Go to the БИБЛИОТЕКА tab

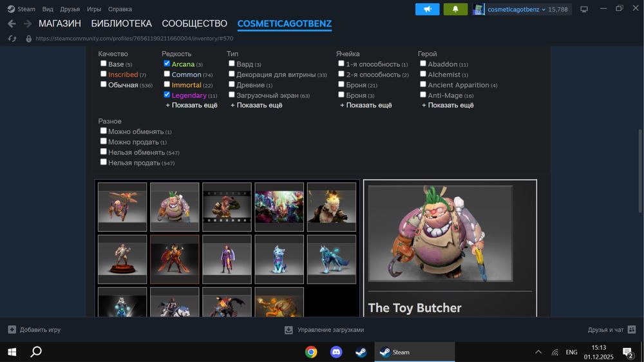point(122,24)
